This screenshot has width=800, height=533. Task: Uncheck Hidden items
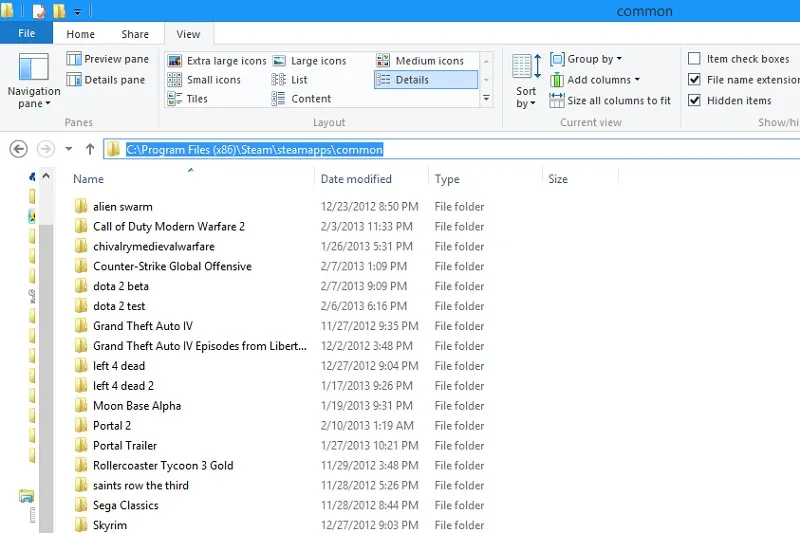[694, 100]
